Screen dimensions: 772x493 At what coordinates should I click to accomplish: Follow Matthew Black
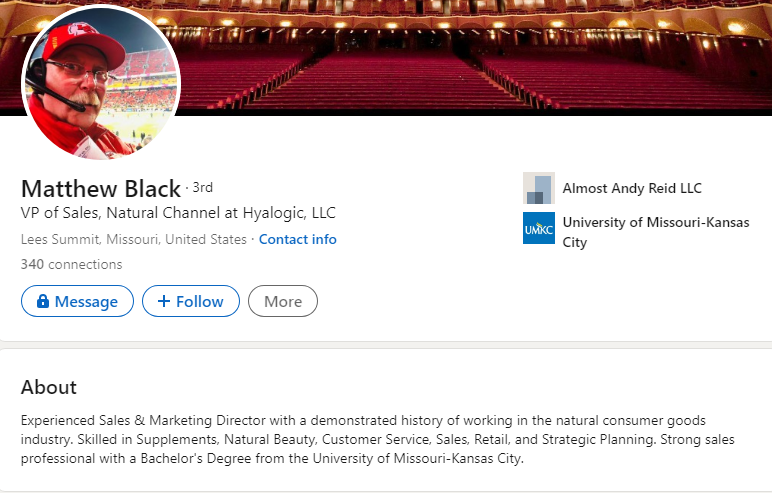tap(190, 301)
